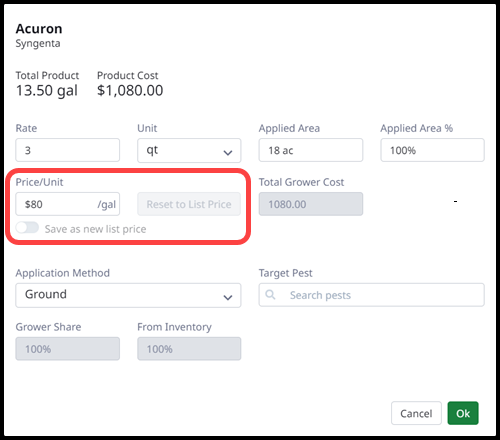Click the $1,080.00 product cost value
The width and height of the screenshot is (500, 440).
pos(130,91)
